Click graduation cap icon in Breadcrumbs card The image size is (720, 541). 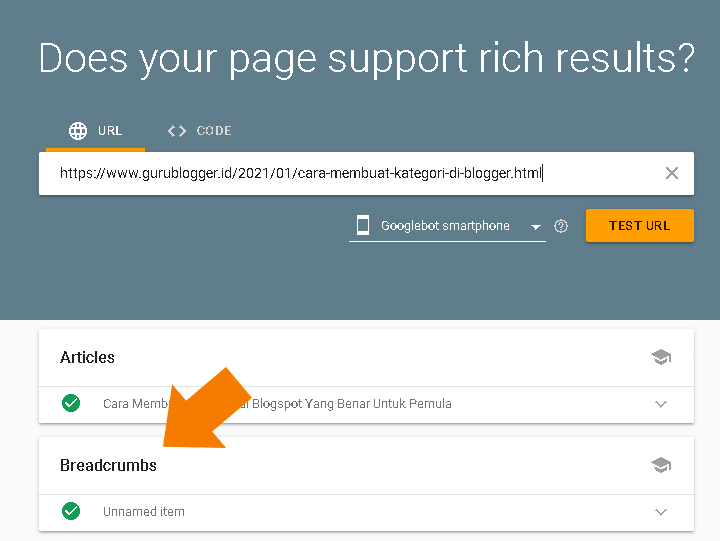[x=661, y=465]
